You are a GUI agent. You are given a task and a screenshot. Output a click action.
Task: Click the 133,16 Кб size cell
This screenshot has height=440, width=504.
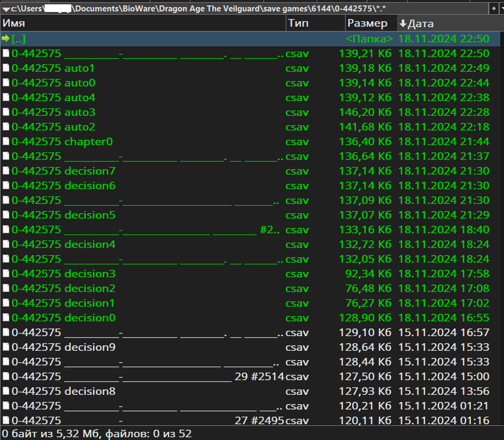365,230
